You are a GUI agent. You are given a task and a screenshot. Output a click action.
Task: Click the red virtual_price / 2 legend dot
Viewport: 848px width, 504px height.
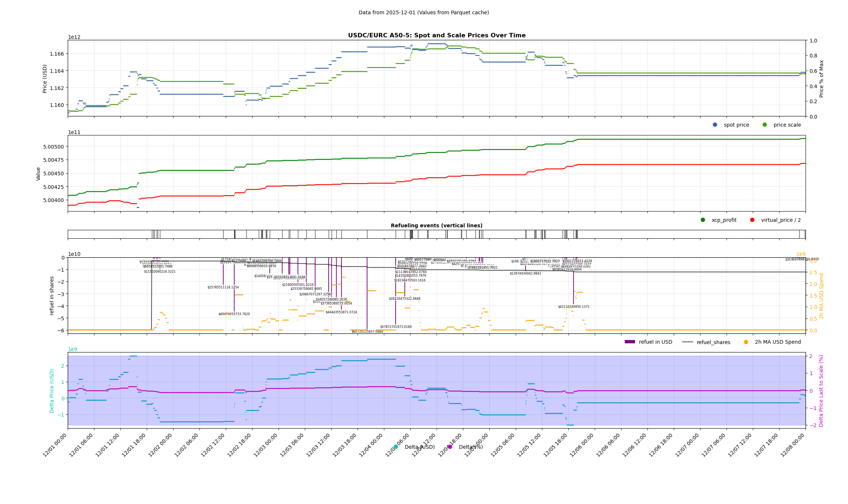(752, 220)
